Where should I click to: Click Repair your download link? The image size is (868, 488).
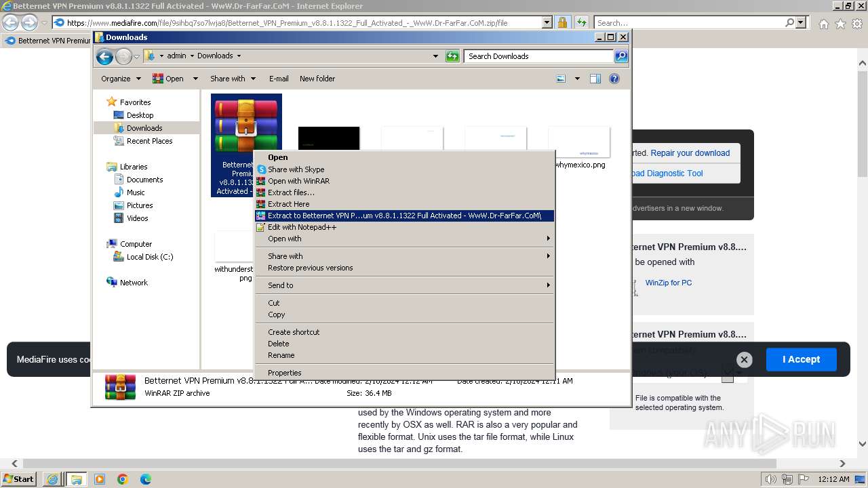690,153
